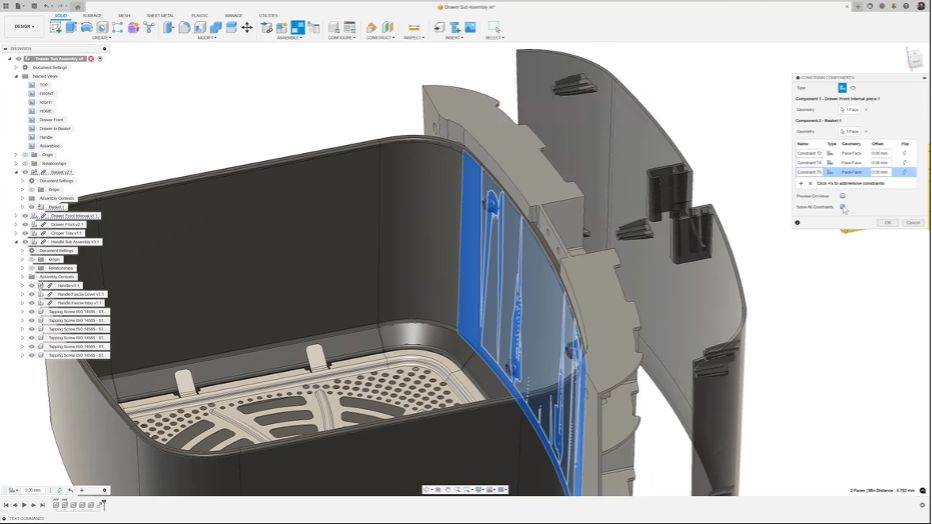Screen dimensions: 932x524
Task: Toggle visibility of top-level Origin folder
Action: [x=25, y=154]
